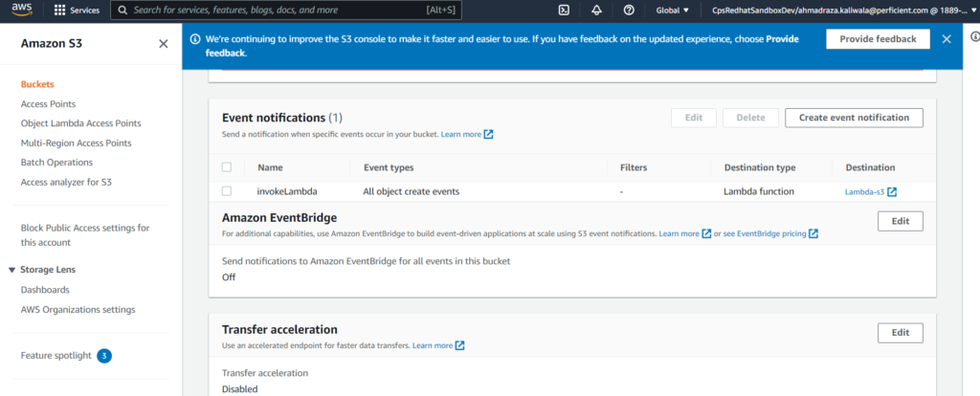The image size is (980, 396).
Task: Click Create event notification button
Action: pyautogui.click(x=854, y=118)
